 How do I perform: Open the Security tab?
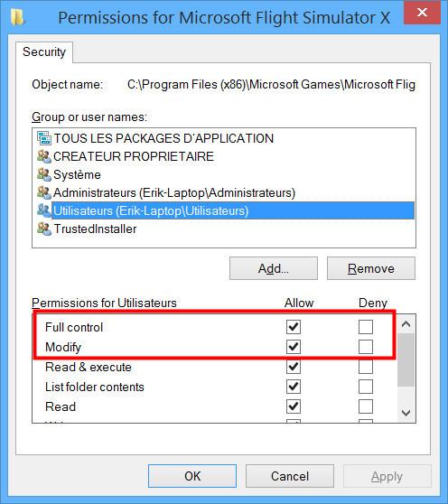(44, 51)
